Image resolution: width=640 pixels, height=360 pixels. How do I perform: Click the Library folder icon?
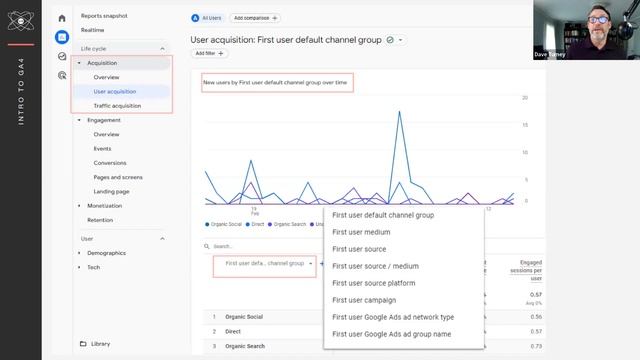coord(83,344)
